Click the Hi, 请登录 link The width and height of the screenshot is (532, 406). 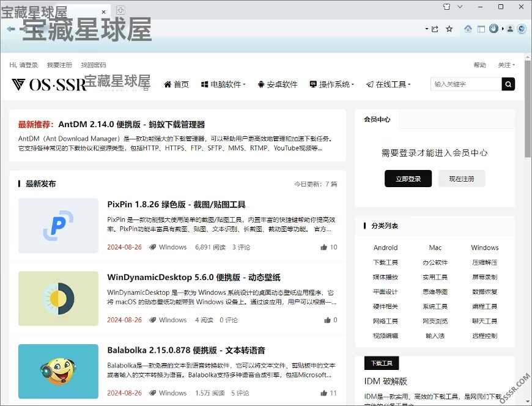point(23,65)
